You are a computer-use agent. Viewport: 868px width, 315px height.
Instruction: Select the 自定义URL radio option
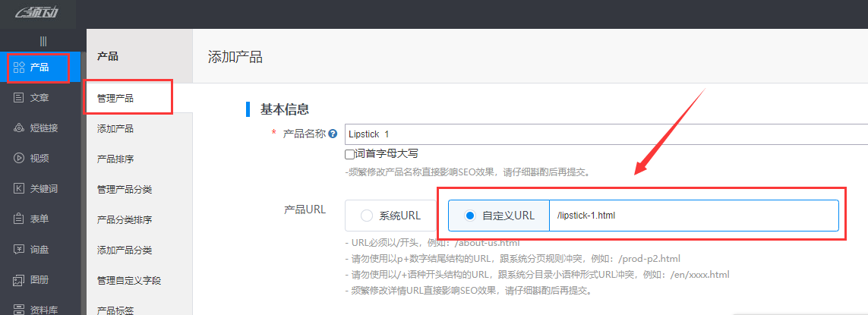pos(470,216)
